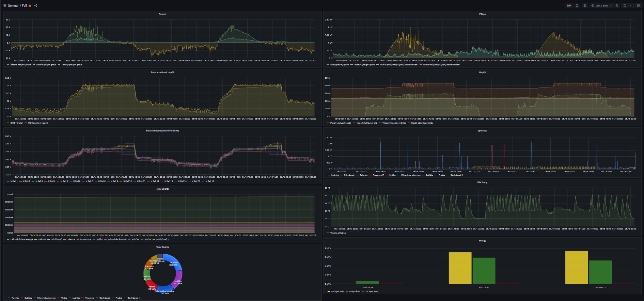Screen dimensions: 644x301
Task: Save the dashboard with the disk icon
Action: (x=577, y=6)
